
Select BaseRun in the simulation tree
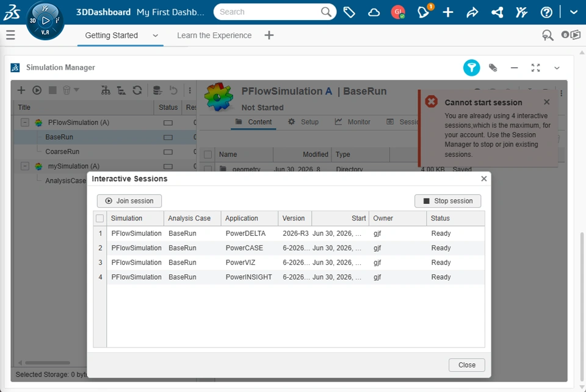tap(59, 137)
